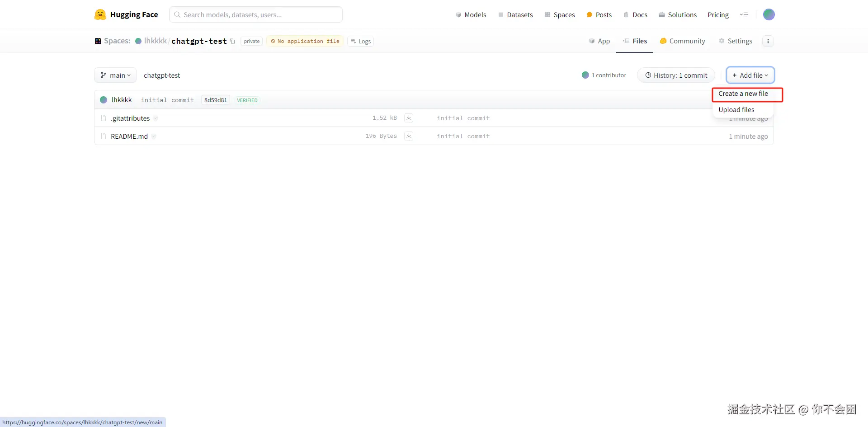Click the owner avatar next to lhkkkk in the breadcrumb

(138, 41)
